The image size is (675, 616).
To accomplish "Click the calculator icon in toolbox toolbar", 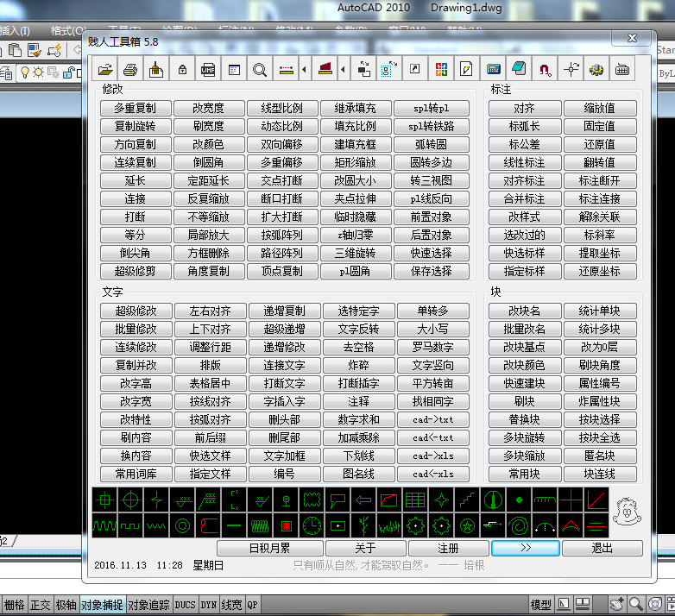I will tap(493, 69).
